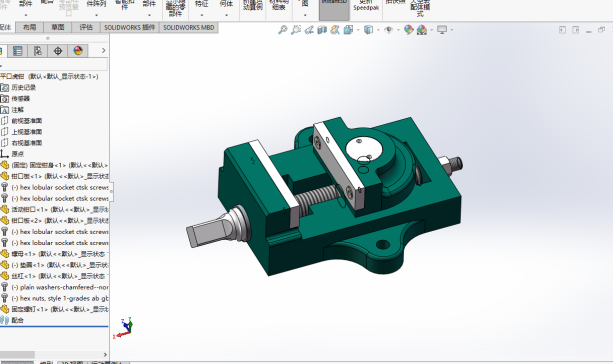
Task: Click the Display Style icon
Action: click(368, 30)
